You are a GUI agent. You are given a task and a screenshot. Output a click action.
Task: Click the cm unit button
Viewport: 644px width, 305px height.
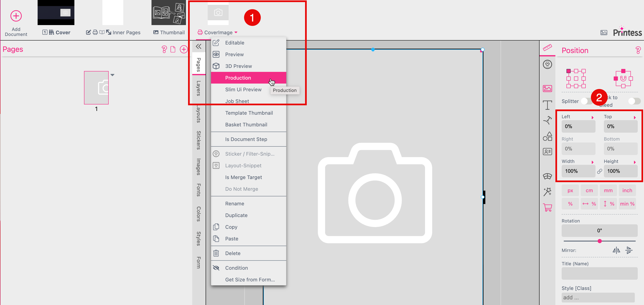coord(589,191)
